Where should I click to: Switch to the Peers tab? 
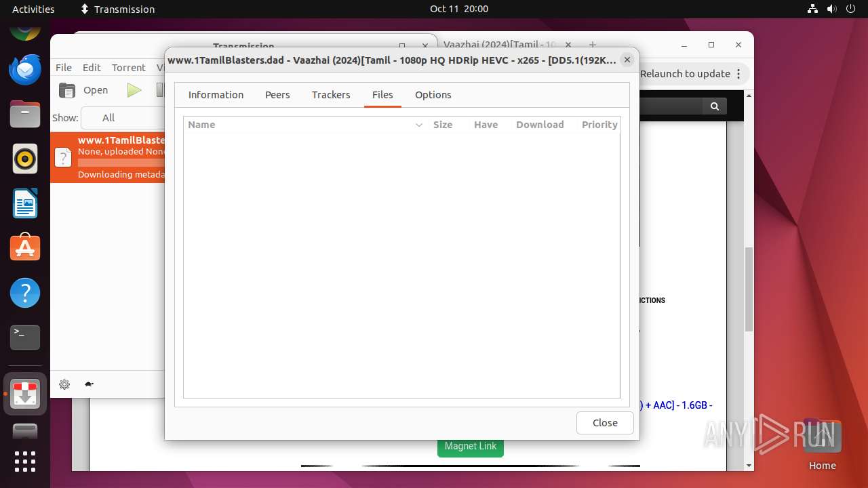(x=277, y=95)
